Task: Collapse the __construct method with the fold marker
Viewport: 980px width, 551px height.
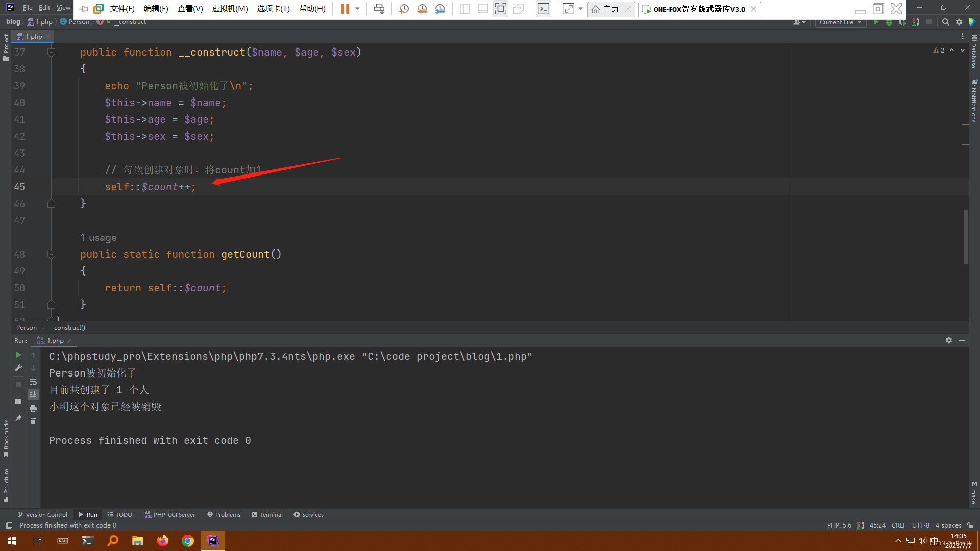Action: [x=51, y=52]
